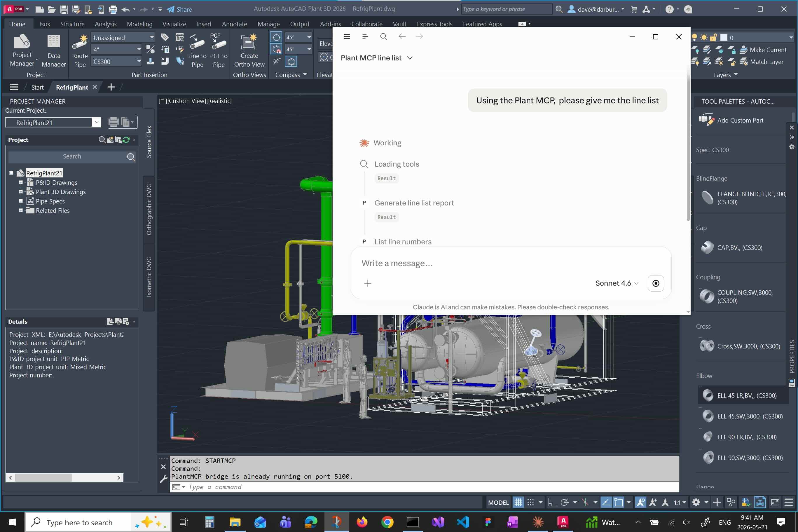Expand the Plant MCP line list chat menu
798x532 pixels.
(x=376, y=58)
